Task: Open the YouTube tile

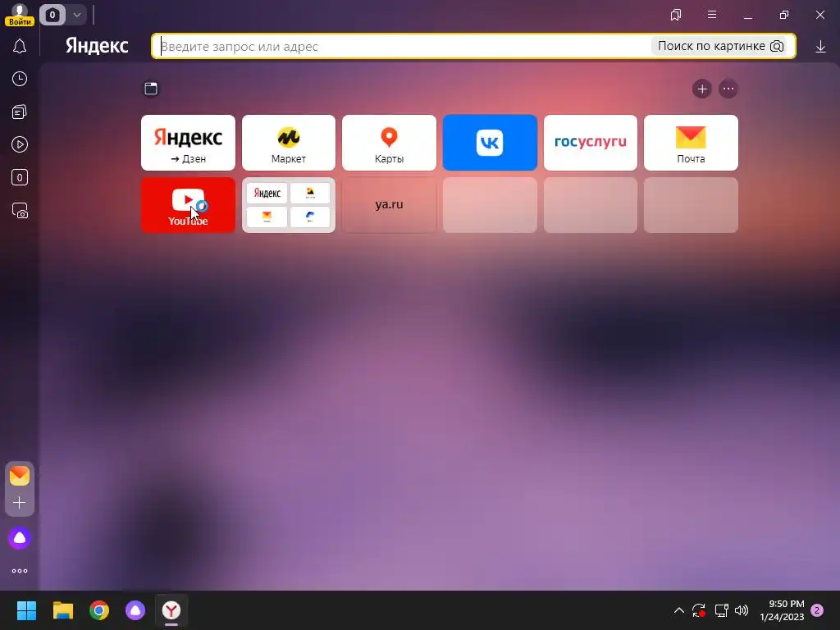Action: (x=188, y=205)
